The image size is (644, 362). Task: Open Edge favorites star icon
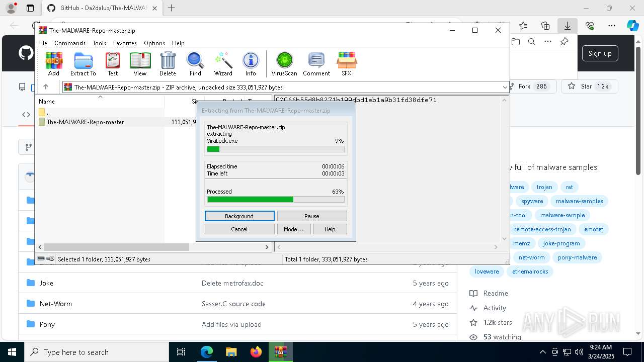[x=523, y=26]
